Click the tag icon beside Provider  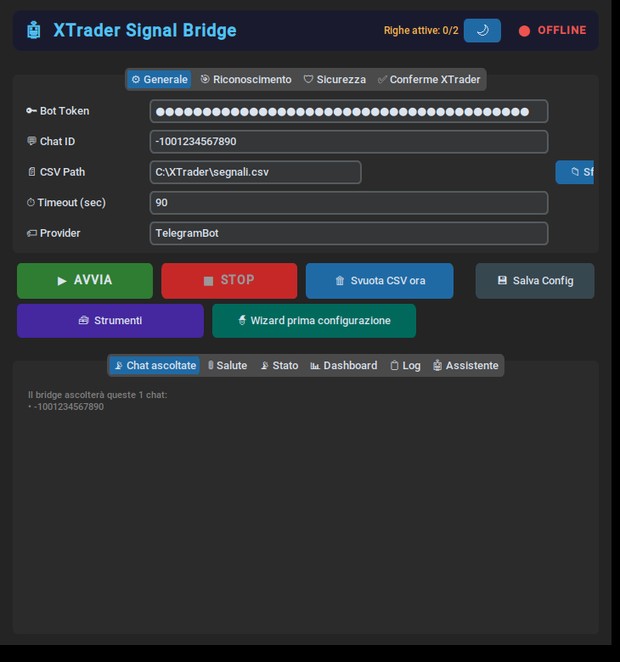pos(32,233)
